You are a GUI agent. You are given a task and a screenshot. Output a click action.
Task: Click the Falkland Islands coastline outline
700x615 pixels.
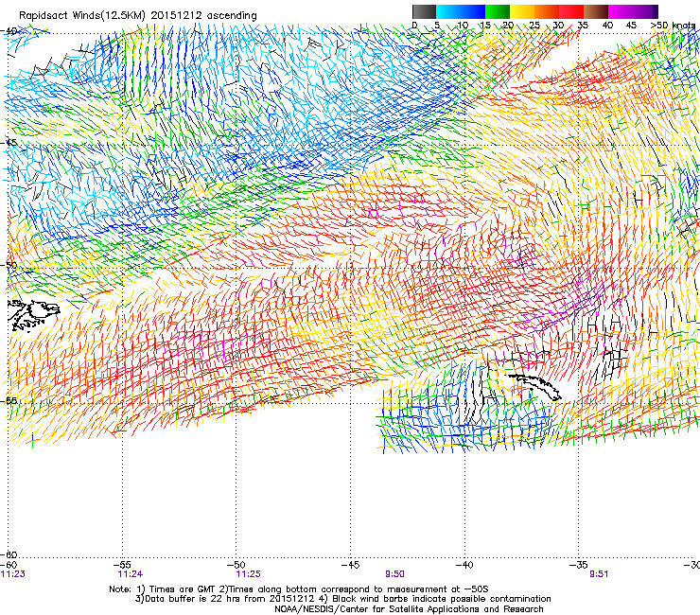33,315
